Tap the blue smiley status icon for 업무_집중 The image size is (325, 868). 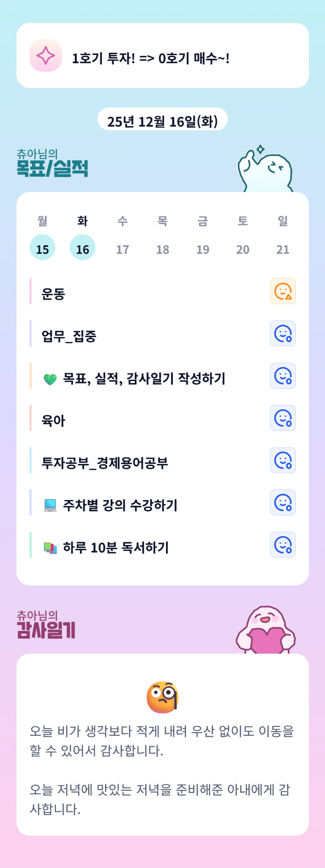(x=283, y=334)
